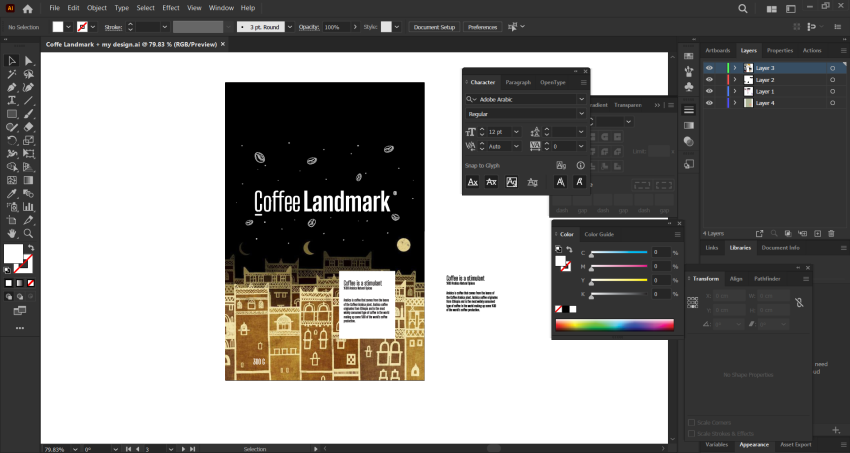Hide Layer 3 using eye icon
850x453 pixels.
pos(709,68)
